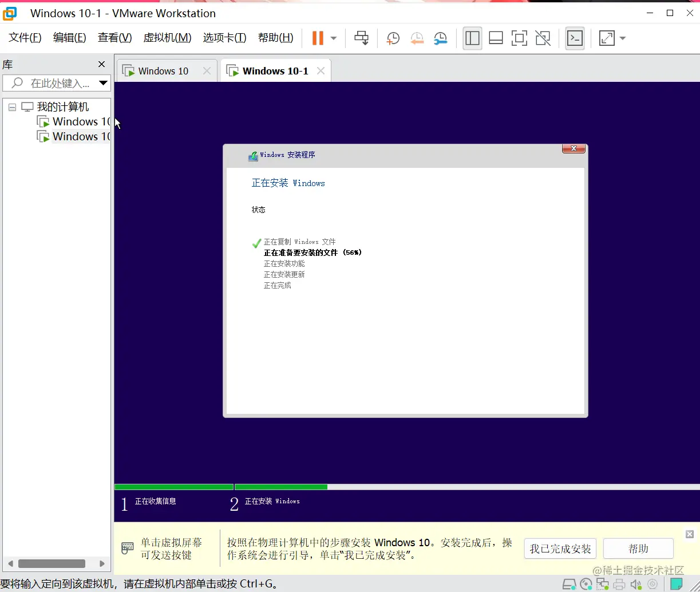The width and height of the screenshot is (700, 592).
Task: Open the 帮助(H) menu
Action: coord(275,38)
